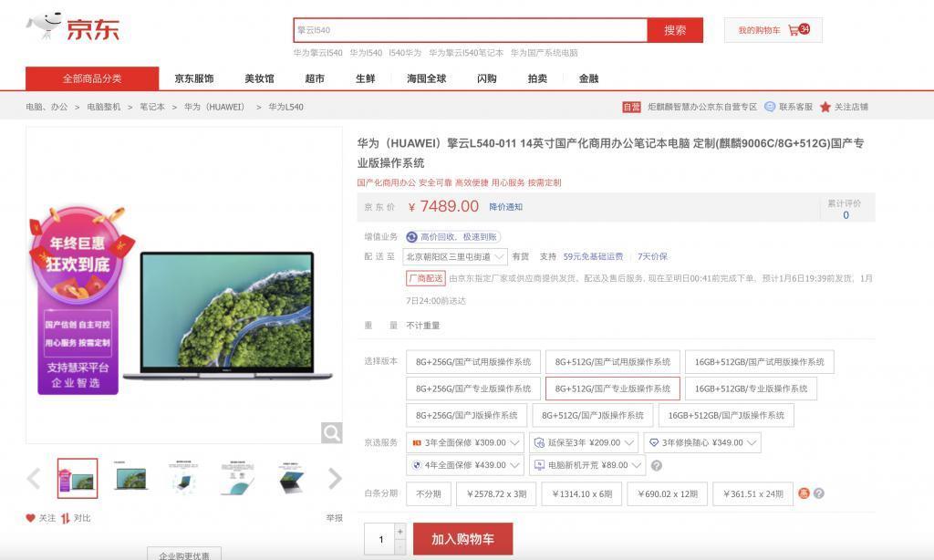
Task: Click quantity input field showing 1
Action: tap(380, 539)
